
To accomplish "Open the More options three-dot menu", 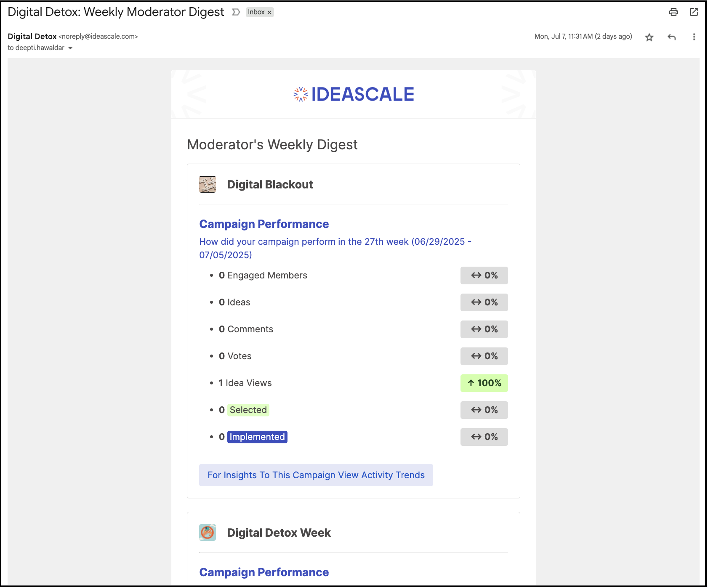I will pyautogui.click(x=694, y=37).
